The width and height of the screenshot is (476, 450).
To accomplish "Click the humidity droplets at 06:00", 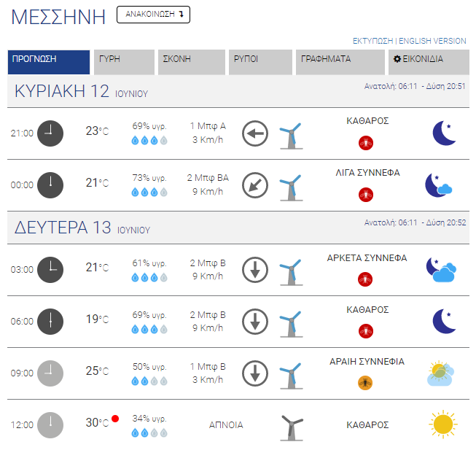I will 149,329.
